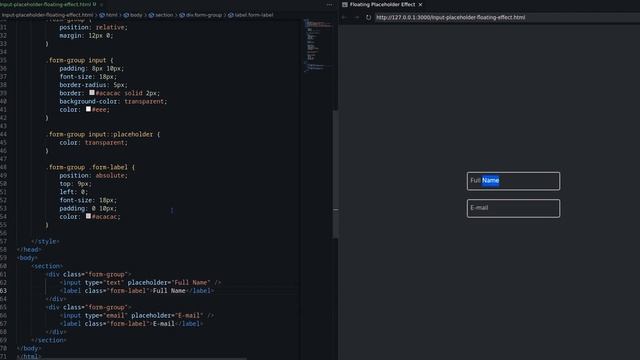Click the editor vertical scrollbar

coord(335,173)
